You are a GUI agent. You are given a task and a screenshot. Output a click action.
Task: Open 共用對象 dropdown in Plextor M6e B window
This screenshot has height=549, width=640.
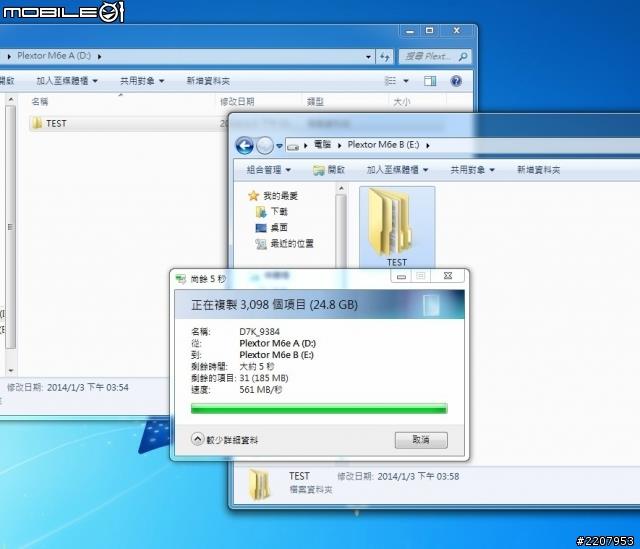(x=472, y=170)
